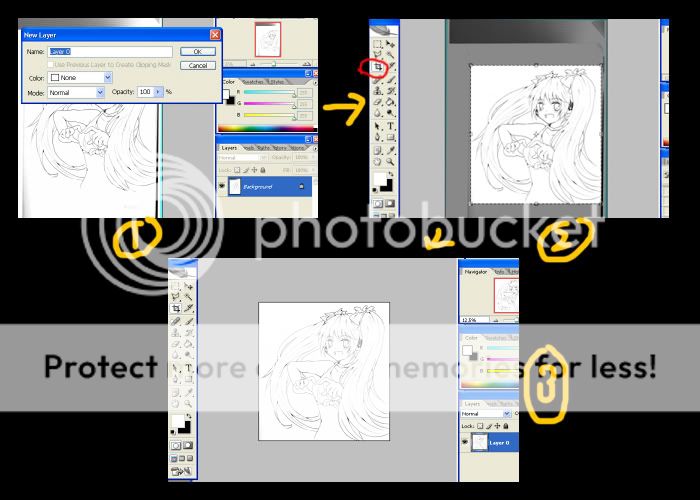Image resolution: width=700 pixels, height=500 pixels.
Task: Select the Crop tool in the top-right toolbox
Action: click(378, 67)
